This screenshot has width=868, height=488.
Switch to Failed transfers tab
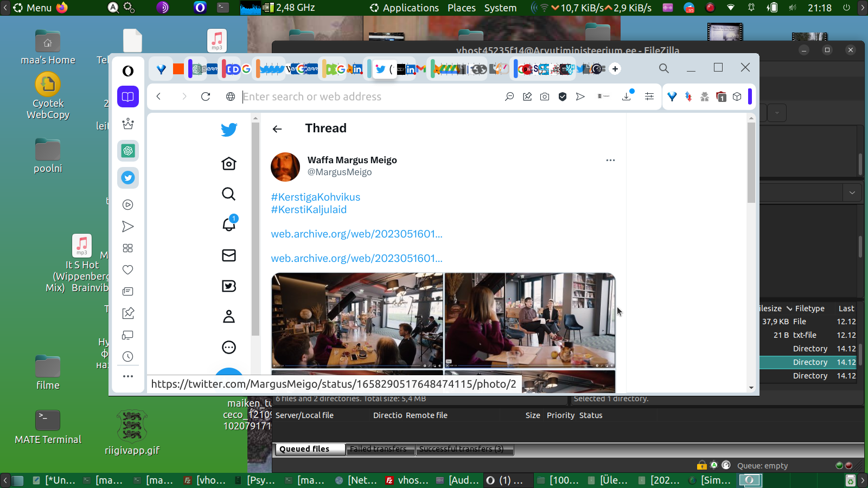tap(378, 449)
